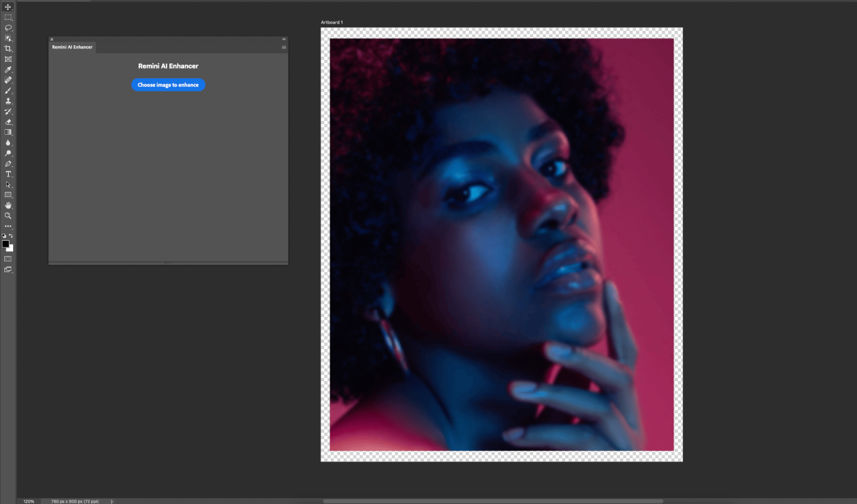
Task: Pick the Lasso tool
Action: (8, 28)
